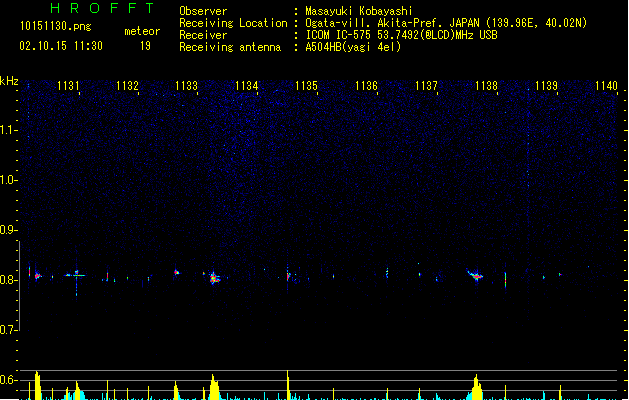Click the 1.1 frequency axis label

8,130
